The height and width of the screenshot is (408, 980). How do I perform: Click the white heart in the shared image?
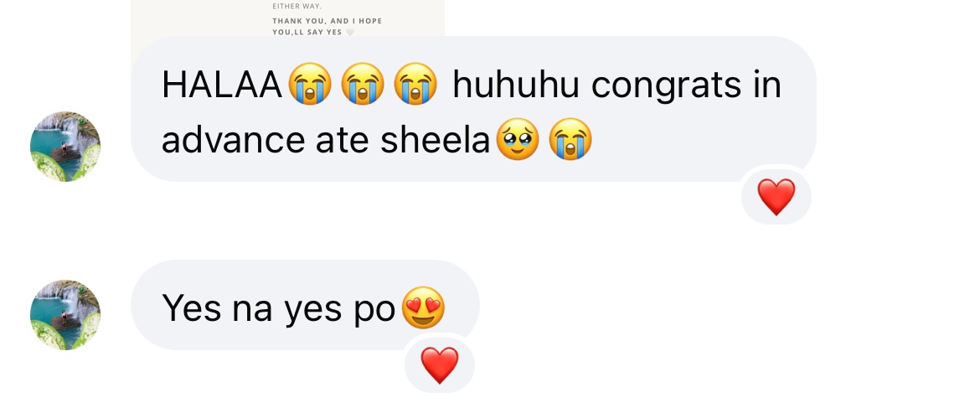click(x=350, y=33)
